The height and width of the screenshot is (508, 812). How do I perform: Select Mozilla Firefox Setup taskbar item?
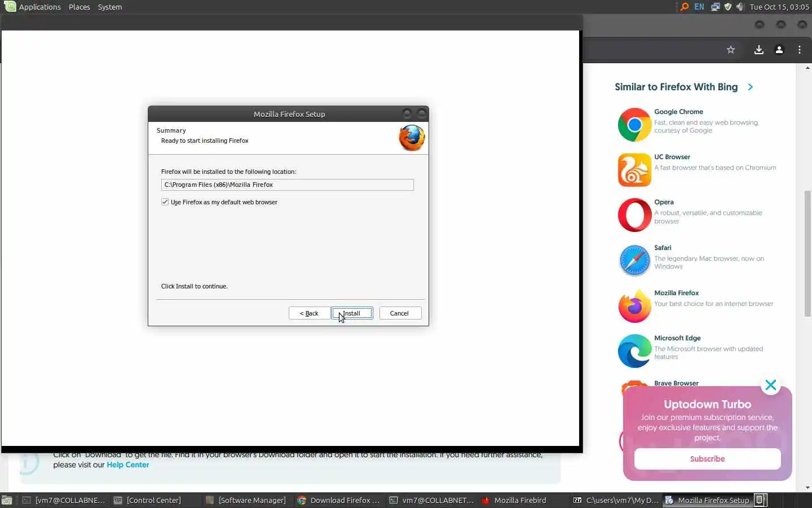point(707,500)
